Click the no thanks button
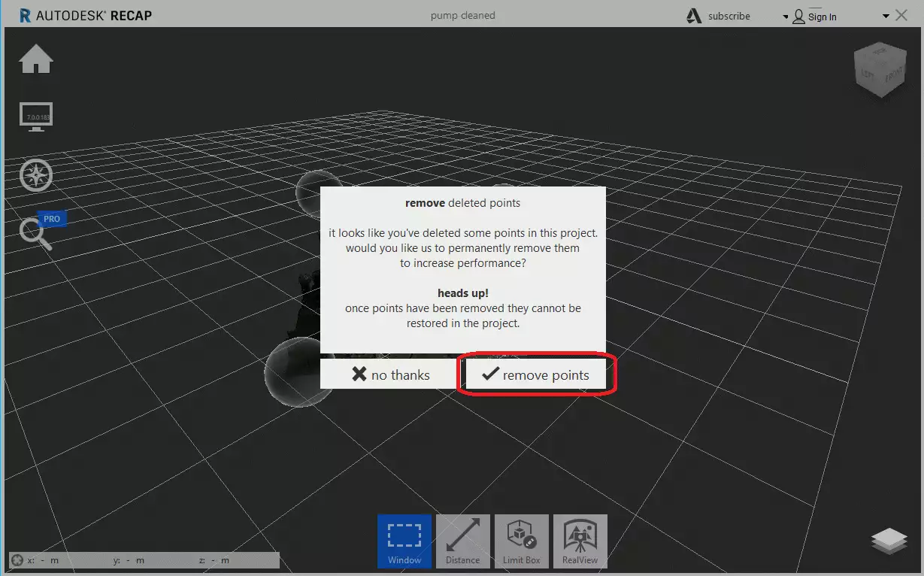Image resolution: width=924 pixels, height=576 pixels. pos(388,374)
